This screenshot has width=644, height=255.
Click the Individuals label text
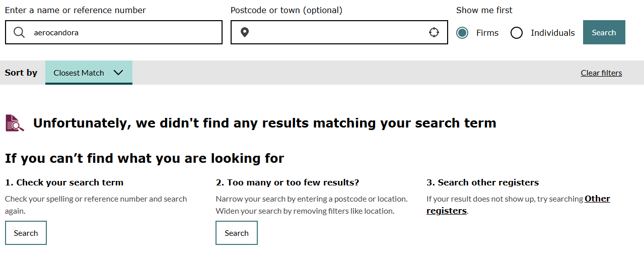552,33
